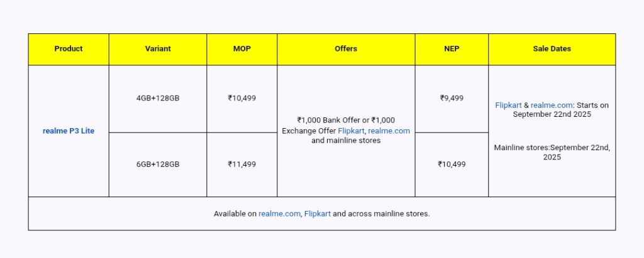Open the realme P3 Lite product link

(69, 131)
